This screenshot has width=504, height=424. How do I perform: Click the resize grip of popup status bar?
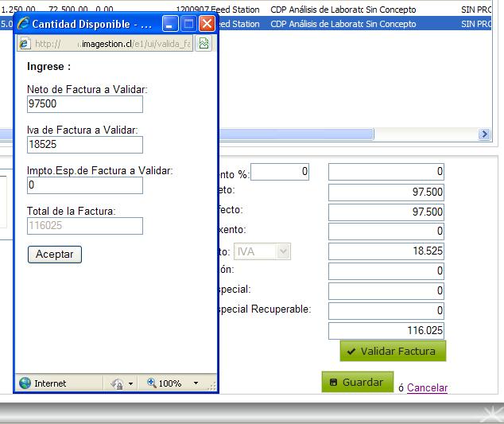coord(212,386)
